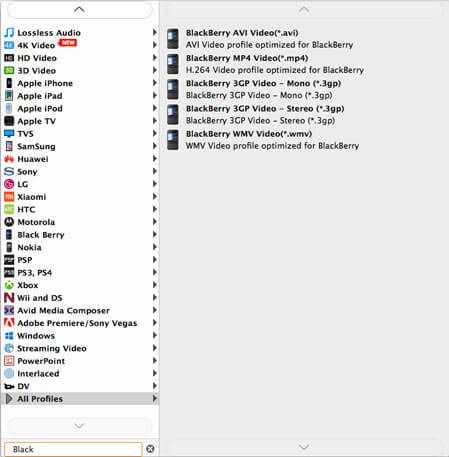Expand the HD Video submenu arrow
Viewport: 449px width, 457px height.
[x=155, y=58]
